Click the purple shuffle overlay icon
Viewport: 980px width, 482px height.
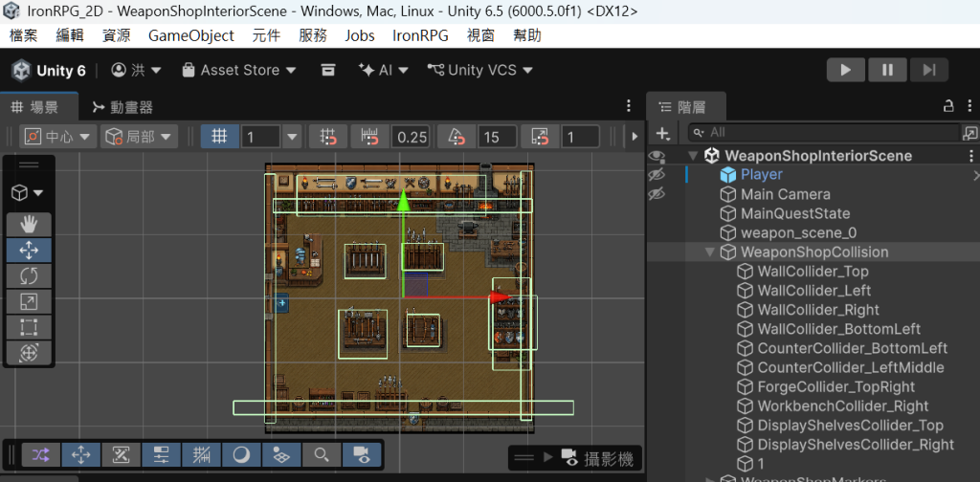coord(41,455)
